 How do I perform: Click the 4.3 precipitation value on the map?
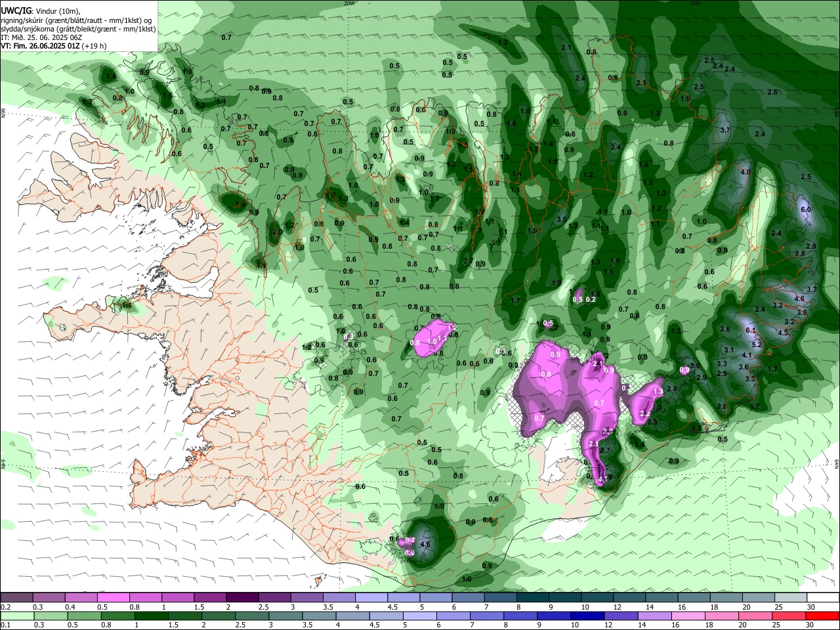coord(782,333)
